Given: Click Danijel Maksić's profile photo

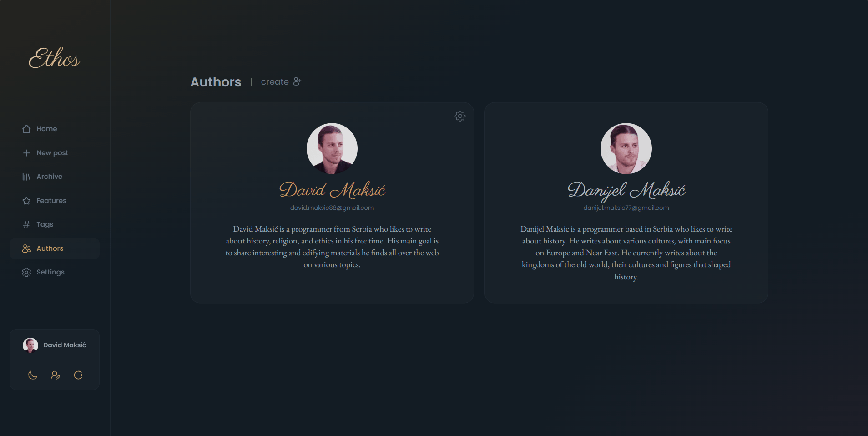Looking at the screenshot, I should click(x=626, y=148).
